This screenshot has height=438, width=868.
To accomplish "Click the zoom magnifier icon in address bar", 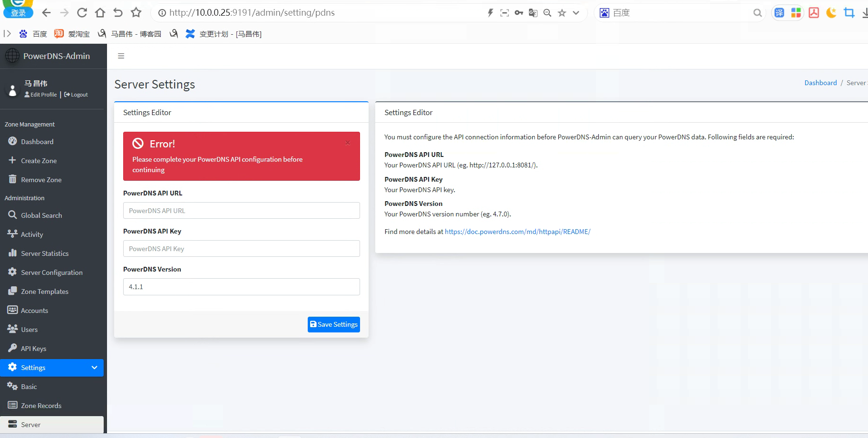I will [x=547, y=13].
